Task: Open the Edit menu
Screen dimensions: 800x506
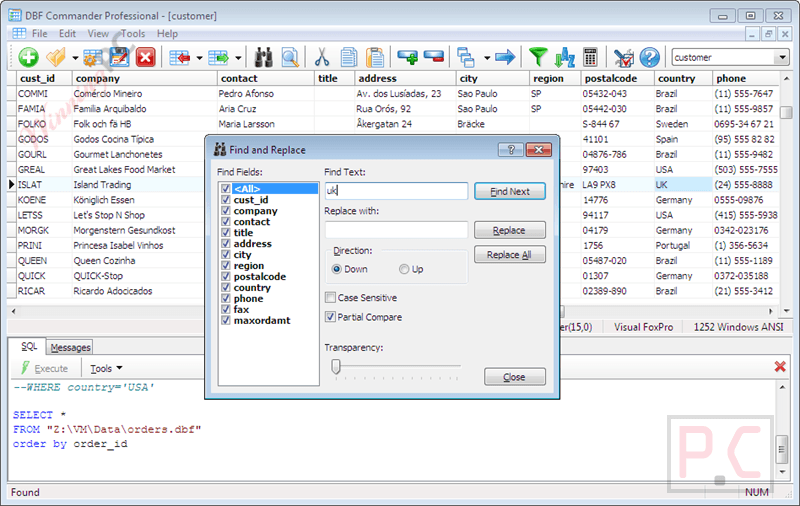Action: [67, 34]
